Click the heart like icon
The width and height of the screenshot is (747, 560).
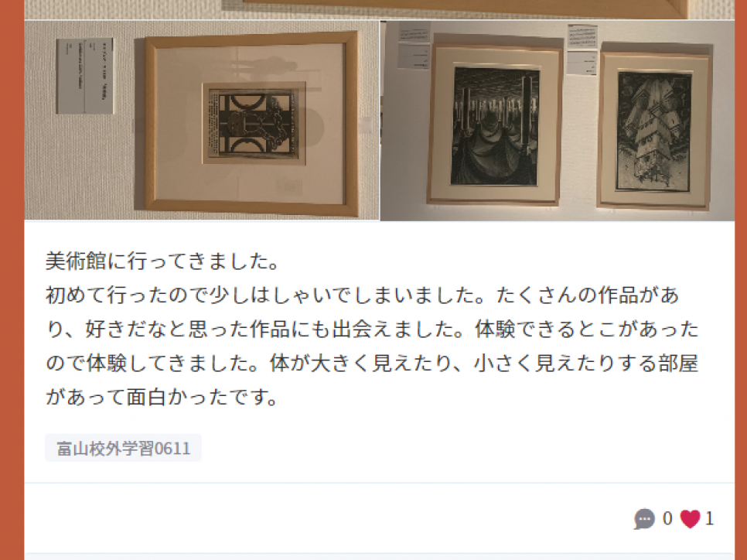[x=690, y=518]
